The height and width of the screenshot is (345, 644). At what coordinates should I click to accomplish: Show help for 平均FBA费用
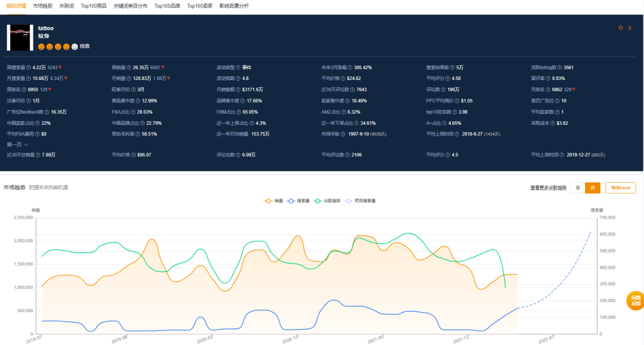pyautogui.click(x=38, y=134)
